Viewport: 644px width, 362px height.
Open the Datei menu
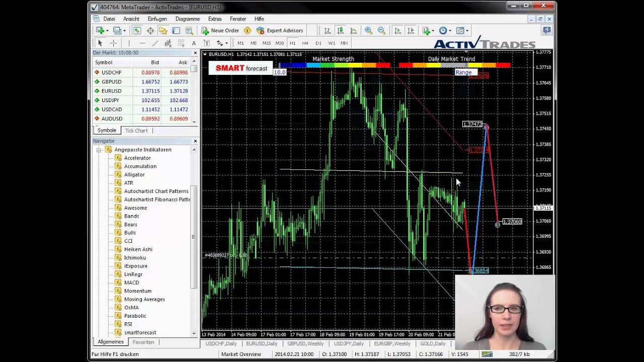click(x=109, y=19)
